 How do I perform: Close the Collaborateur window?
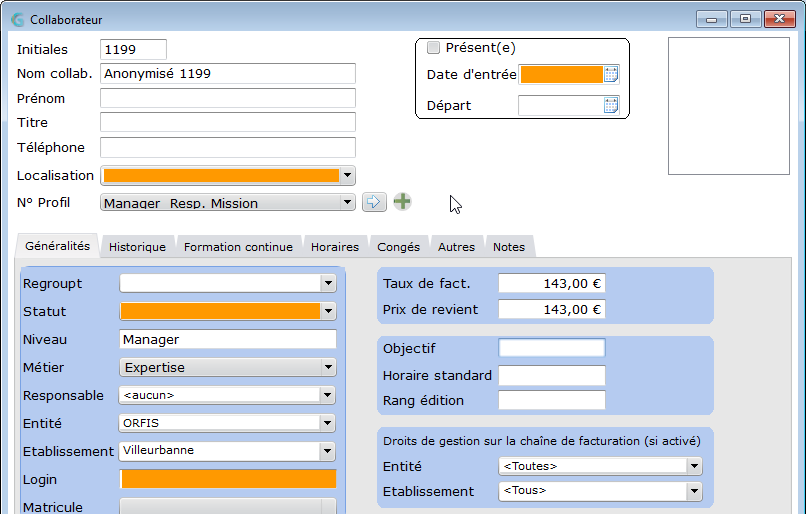[x=779, y=20]
